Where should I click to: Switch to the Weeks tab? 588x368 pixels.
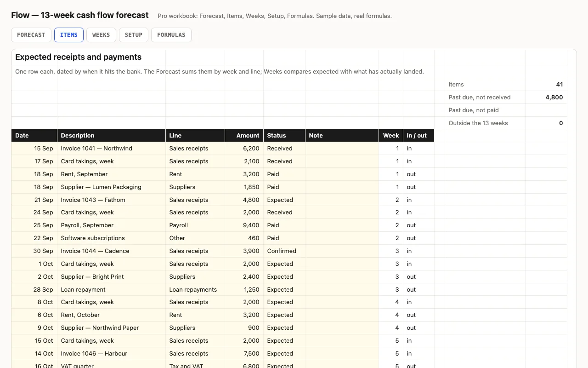click(x=101, y=35)
